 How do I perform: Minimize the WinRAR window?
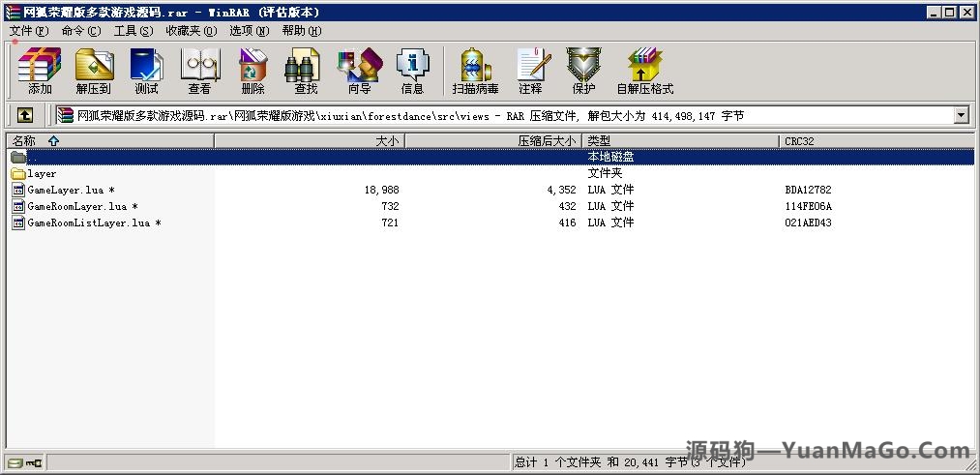tap(934, 12)
